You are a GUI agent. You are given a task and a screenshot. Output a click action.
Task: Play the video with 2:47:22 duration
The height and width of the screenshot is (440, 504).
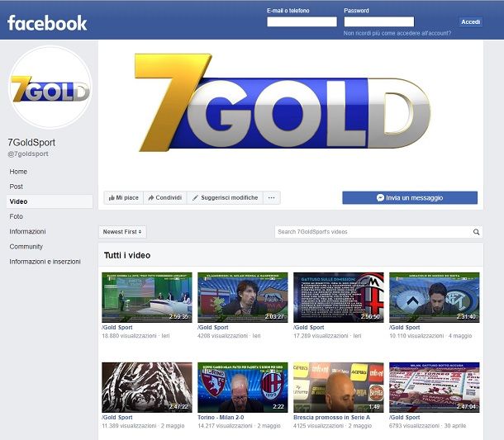pos(147,387)
